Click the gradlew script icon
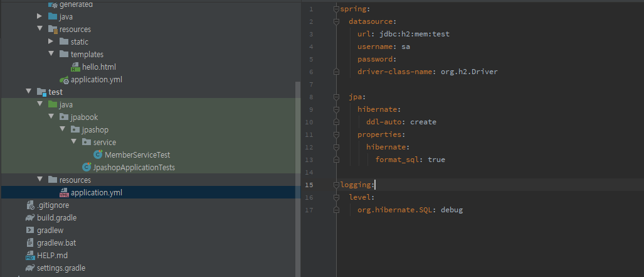This screenshot has height=277, width=644. [x=30, y=230]
